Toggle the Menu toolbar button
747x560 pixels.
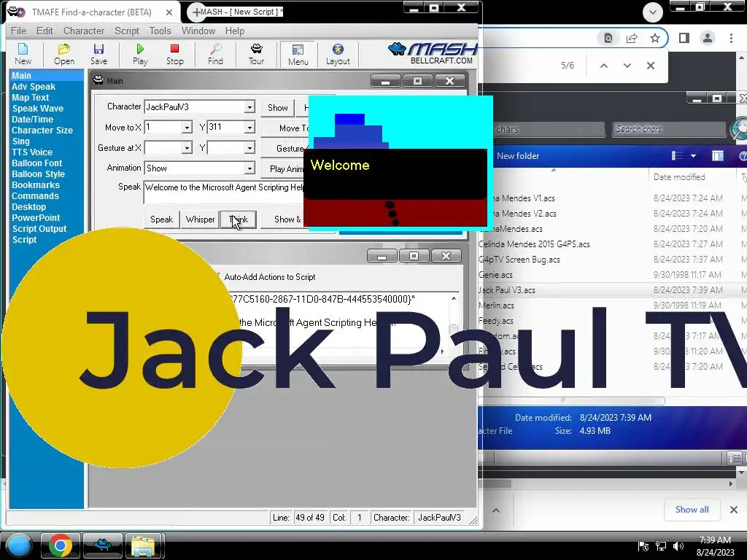click(x=298, y=54)
